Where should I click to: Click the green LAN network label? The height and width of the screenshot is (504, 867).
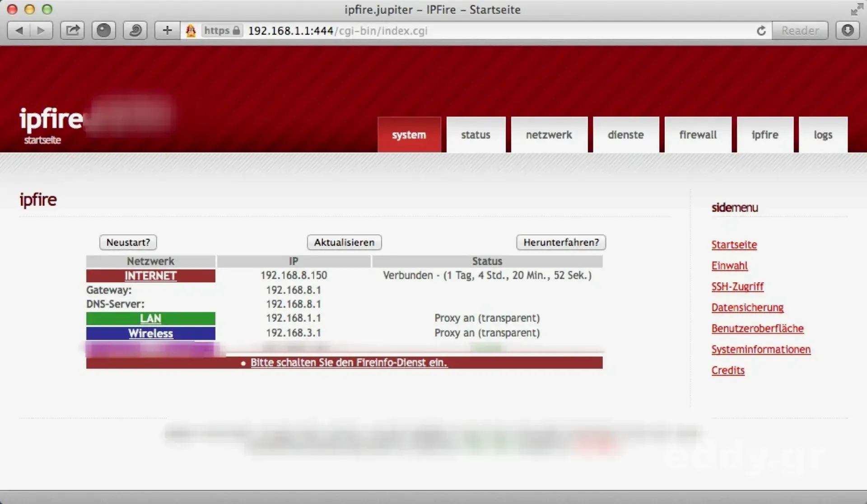pyautogui.click(x=150, y=319)
